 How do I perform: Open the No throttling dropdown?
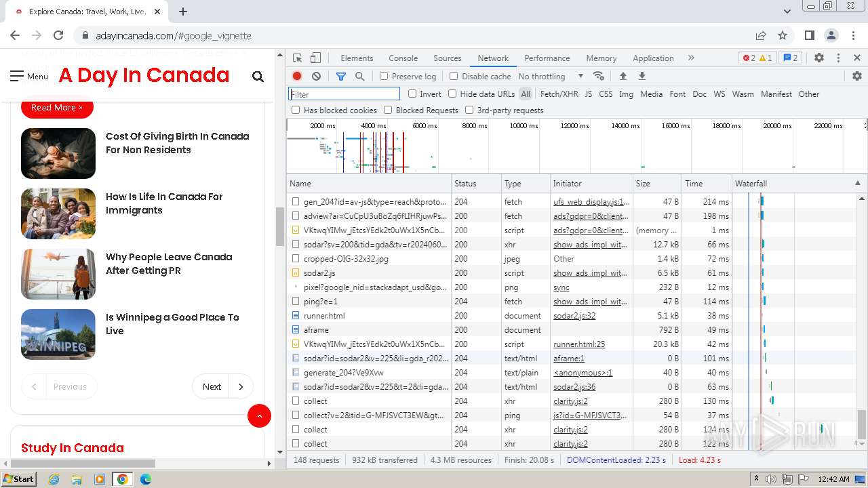click(x=551, y=77)
